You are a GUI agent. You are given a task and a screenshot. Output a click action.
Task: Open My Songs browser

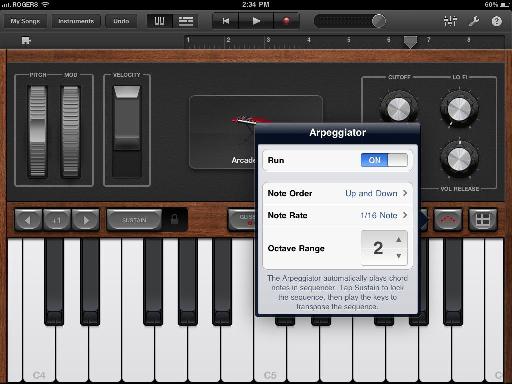pos(25,21)
